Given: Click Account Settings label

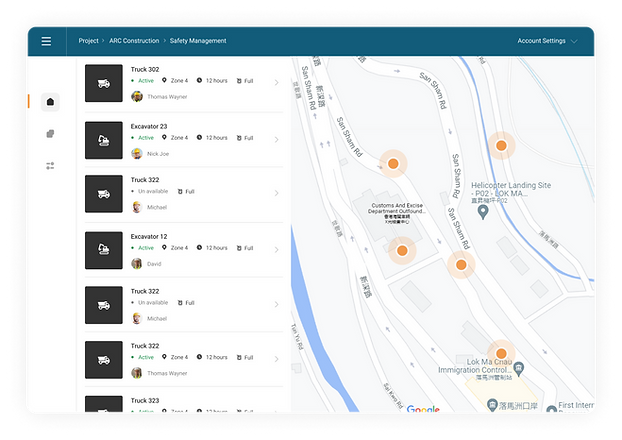Looking at the screenshot, I should pos(541,40).
